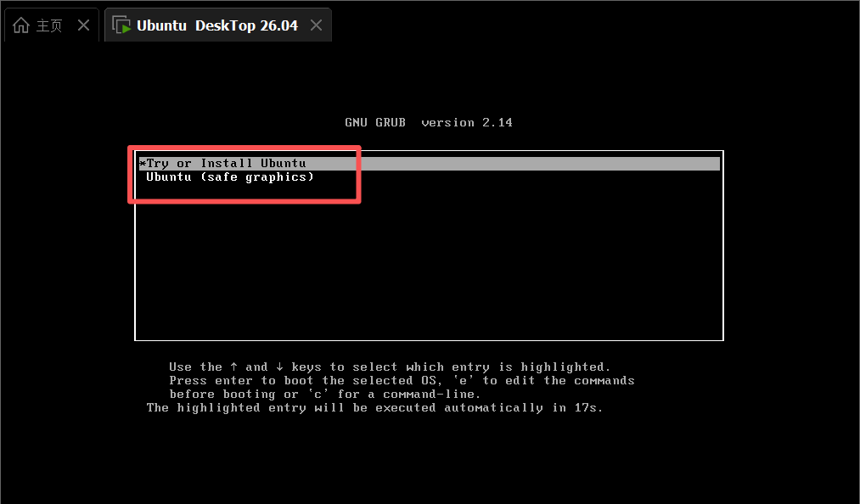Screen dimensions: 860x504
Task: Select the "Ubuntu (safe graphics)" entry
Action: (230, 177)
